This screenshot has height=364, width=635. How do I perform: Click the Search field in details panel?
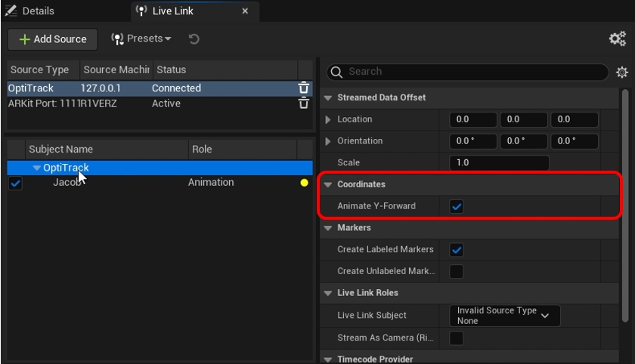pos(469,72)
